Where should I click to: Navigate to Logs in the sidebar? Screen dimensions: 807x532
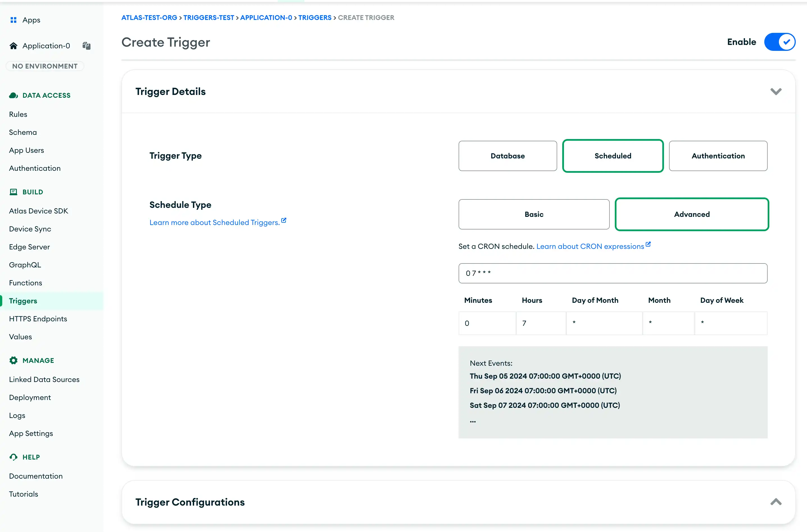[x=17, y=415]
